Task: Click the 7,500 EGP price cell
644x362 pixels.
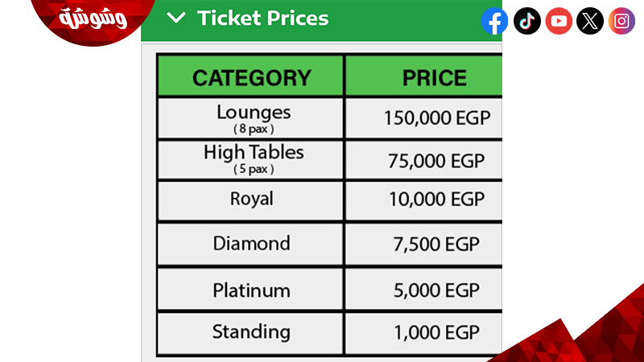Action: coord(424,245)
